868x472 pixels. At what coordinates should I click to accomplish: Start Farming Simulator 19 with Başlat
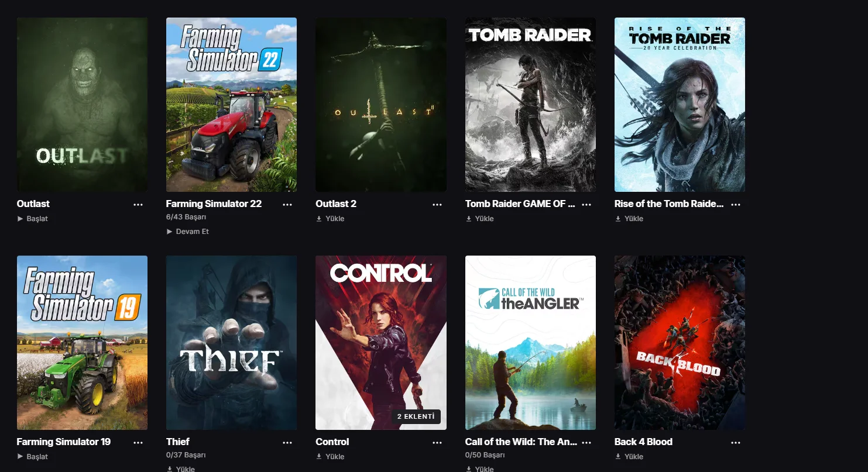pos(33,457)
